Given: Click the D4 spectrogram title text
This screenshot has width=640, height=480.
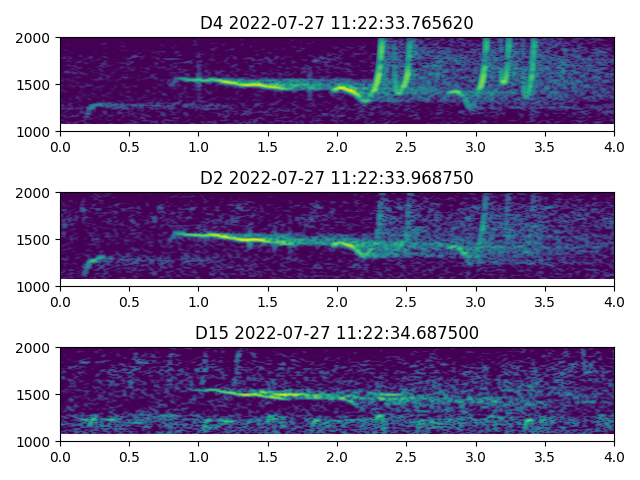Looking at the screenshot, I should (337, 23).
